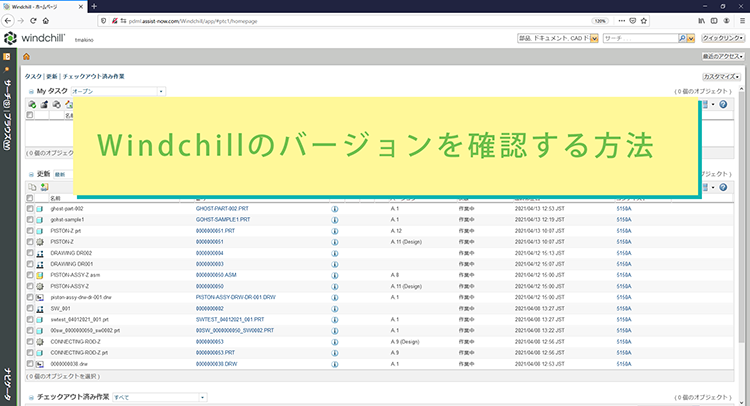750x406 pixels.
Task: Collapse the チェックアウト済み作業 section
Action: (x=31, y=397)
